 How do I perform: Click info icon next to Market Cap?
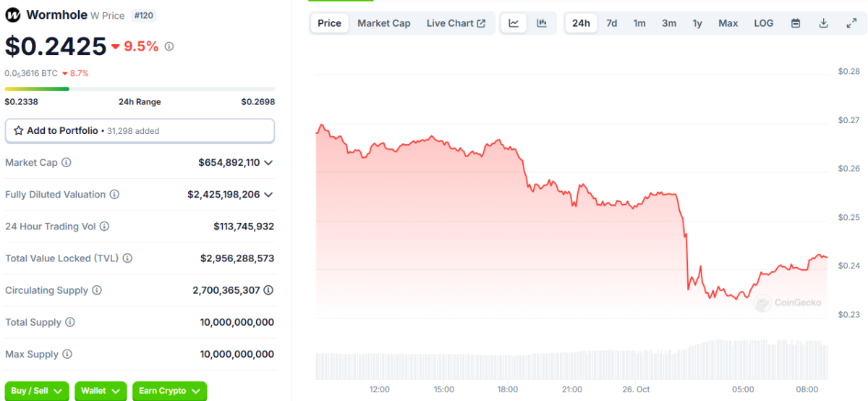(x=67, y=163)
